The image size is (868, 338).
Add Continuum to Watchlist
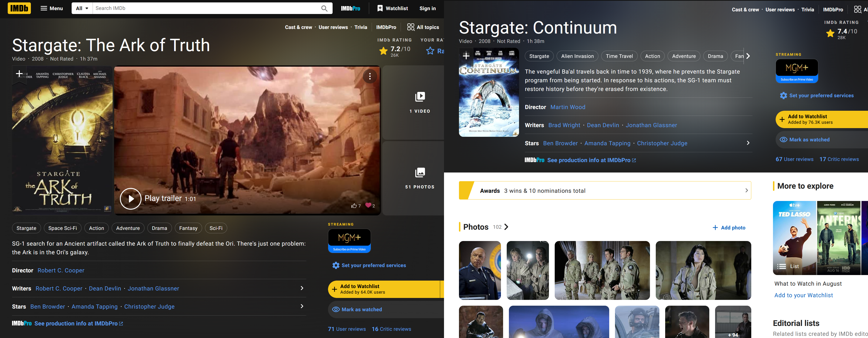click(822, 119)
